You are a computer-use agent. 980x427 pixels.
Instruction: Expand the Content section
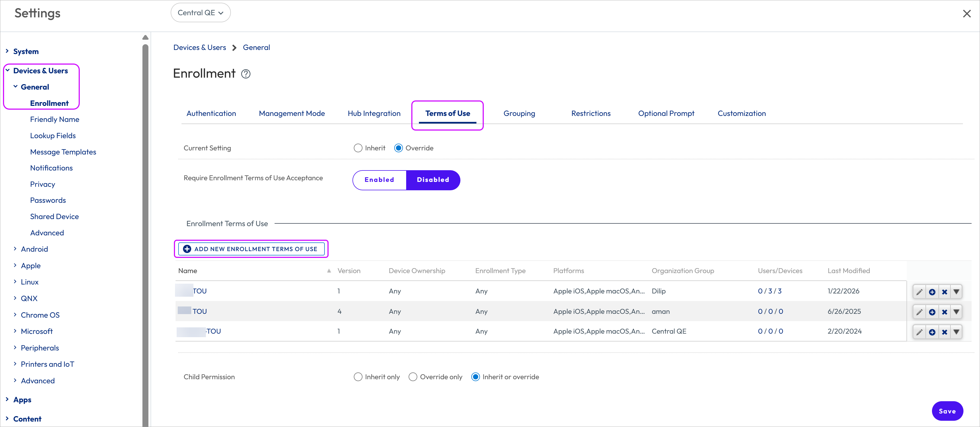7,418
